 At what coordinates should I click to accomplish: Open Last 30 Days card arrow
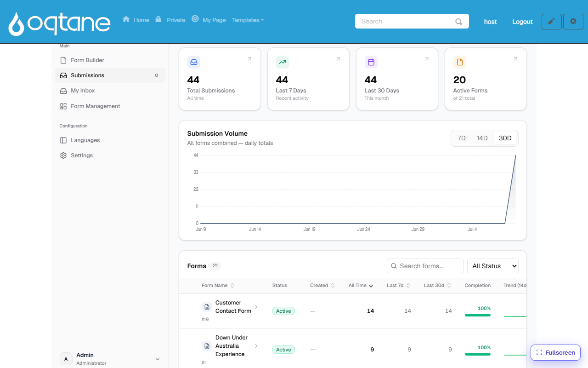tap(427, 59)
